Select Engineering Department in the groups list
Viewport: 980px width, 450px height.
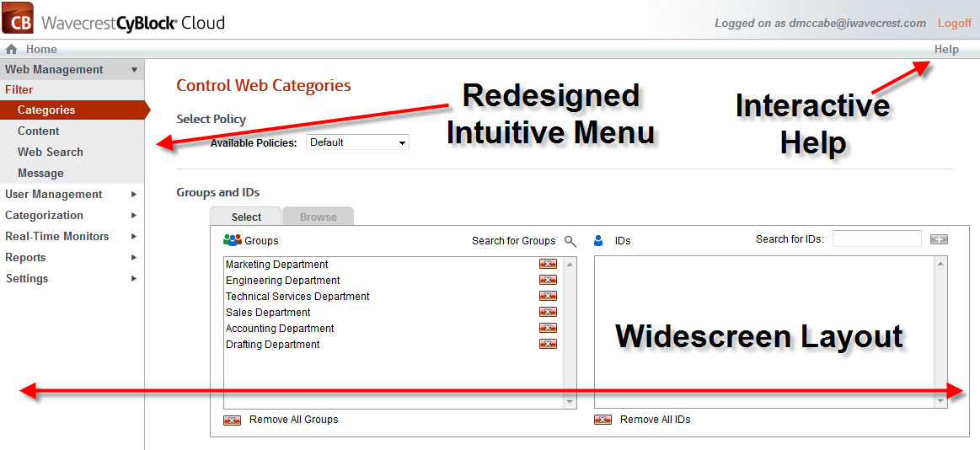283,281
